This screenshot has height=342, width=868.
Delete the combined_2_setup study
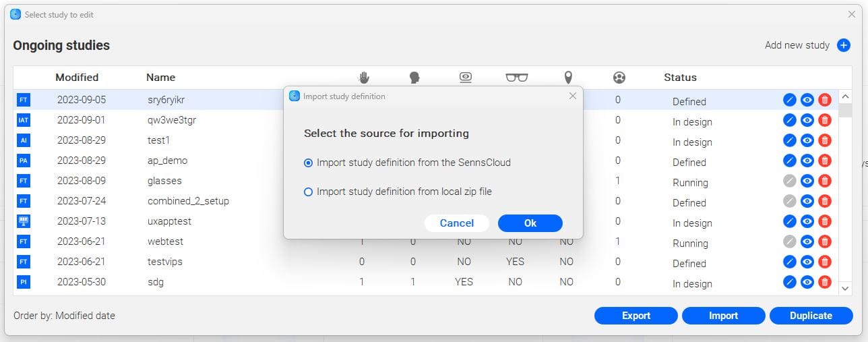pos(825,201)
